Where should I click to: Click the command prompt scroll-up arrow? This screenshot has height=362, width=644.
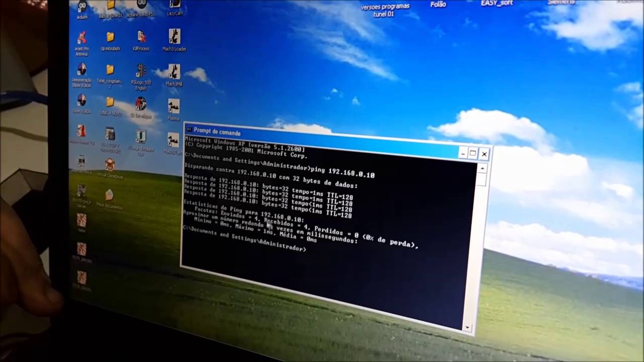tap(482, 168)
